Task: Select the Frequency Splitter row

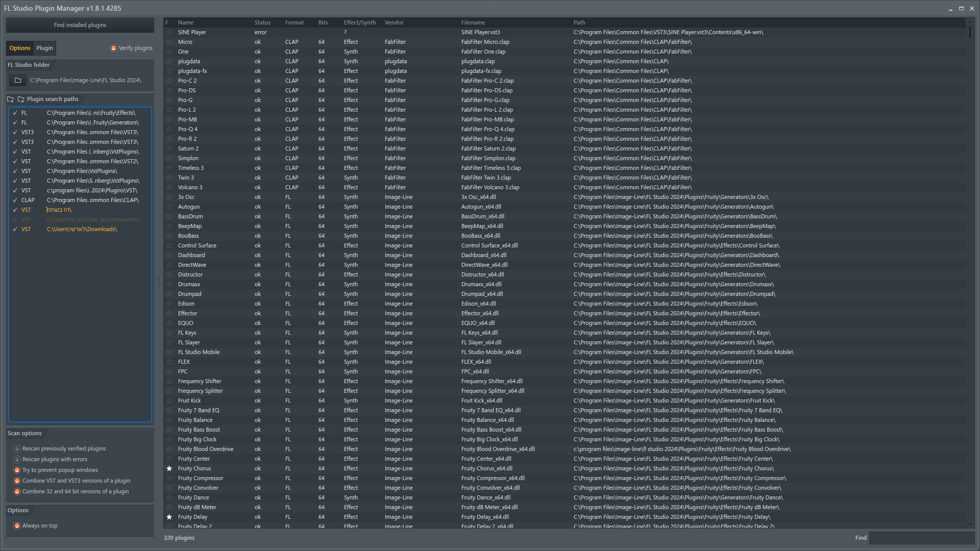Action: click(x=564, y=391)
